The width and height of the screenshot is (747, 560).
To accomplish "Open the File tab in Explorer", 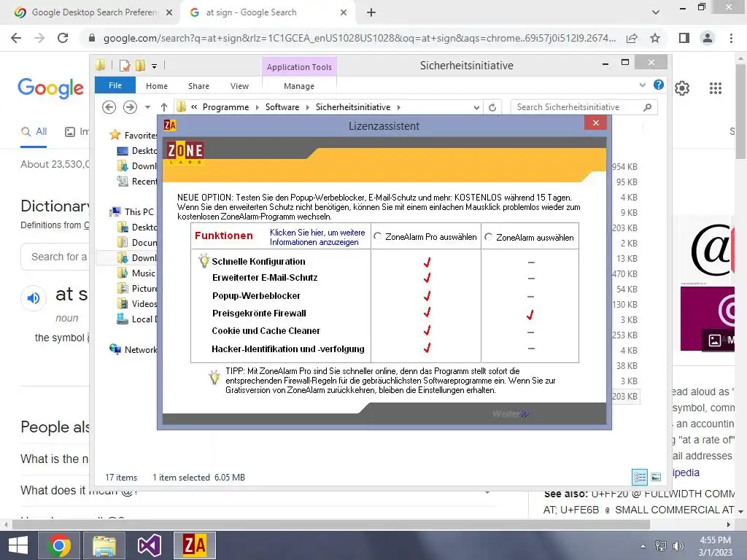I will pyautogui.click(x=115, y=85).
